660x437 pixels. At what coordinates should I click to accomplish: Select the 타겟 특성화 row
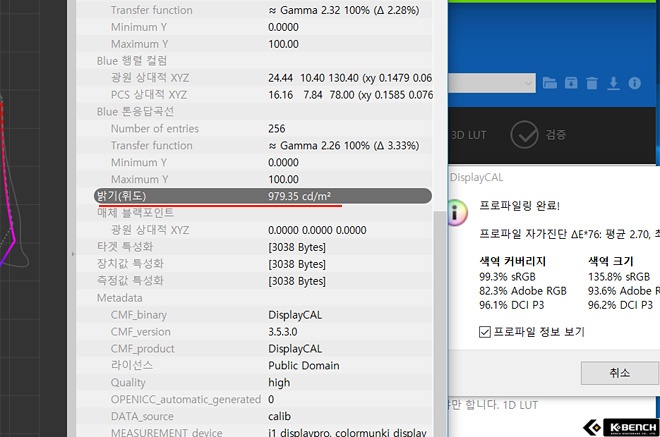[254, 247]
